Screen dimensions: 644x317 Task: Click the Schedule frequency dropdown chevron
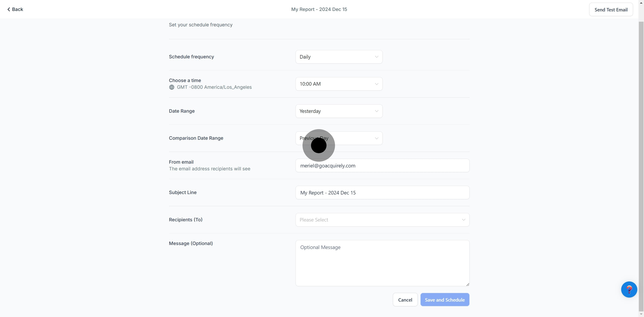[x=376, y=57]
